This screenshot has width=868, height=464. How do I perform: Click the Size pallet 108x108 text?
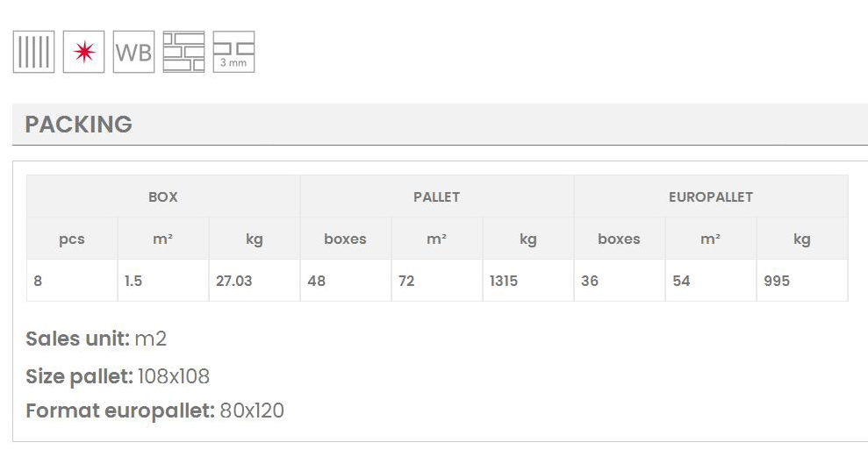[x=118, y=376]
